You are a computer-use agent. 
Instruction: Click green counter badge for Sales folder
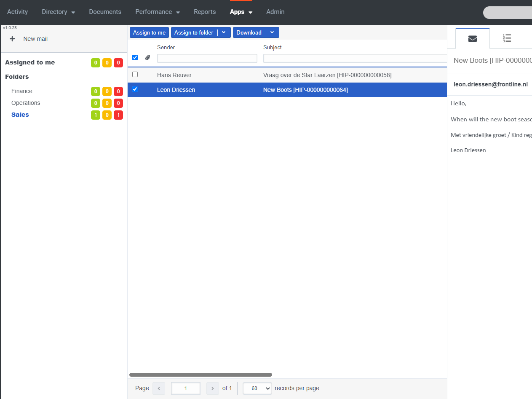coord(96,115)
